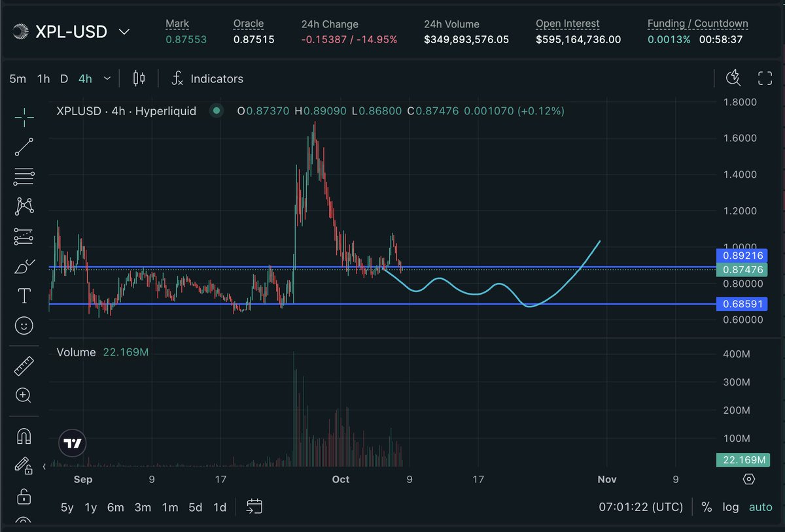The height and width of the screenshot is (532, 785).
Task: Set date range to 3m
Action: (x=143, y=507)
